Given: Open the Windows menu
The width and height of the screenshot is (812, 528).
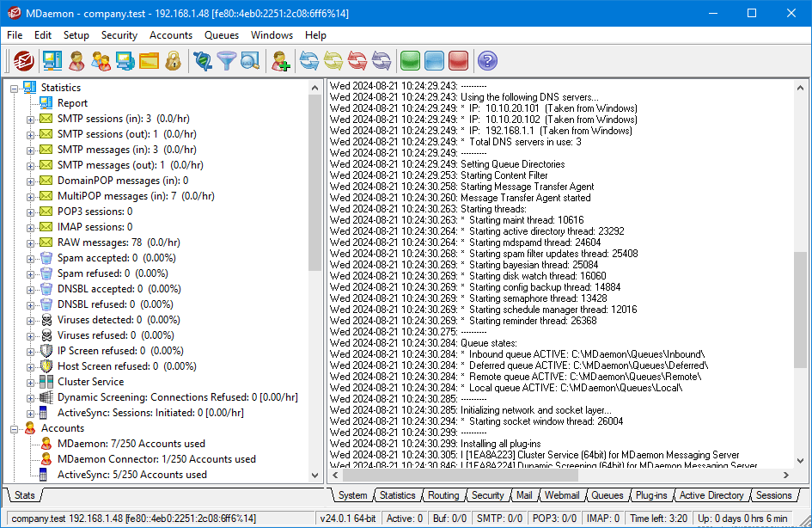Looking at the screenshot, I should (x=272, y=35).
